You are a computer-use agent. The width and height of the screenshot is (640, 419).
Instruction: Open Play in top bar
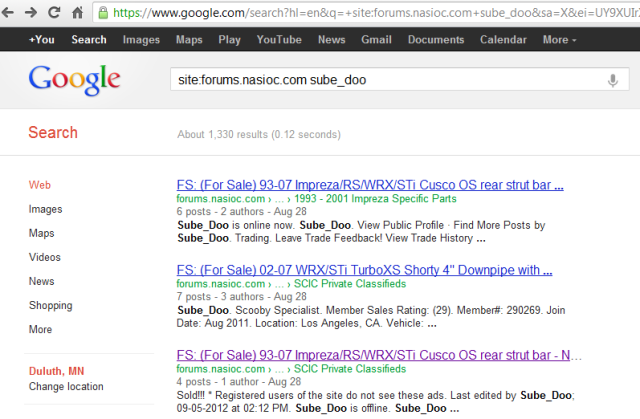[x=229, y=40]
